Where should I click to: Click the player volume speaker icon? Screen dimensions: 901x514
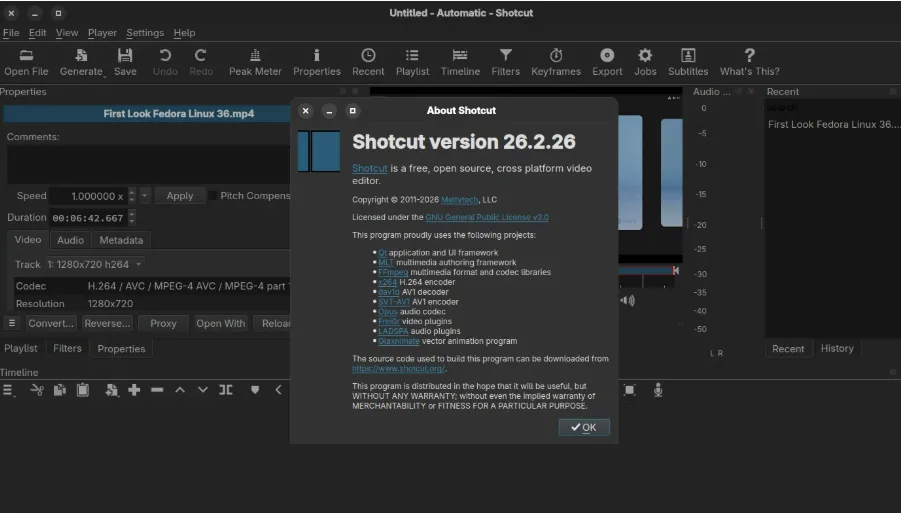click(x=627, y=300)
